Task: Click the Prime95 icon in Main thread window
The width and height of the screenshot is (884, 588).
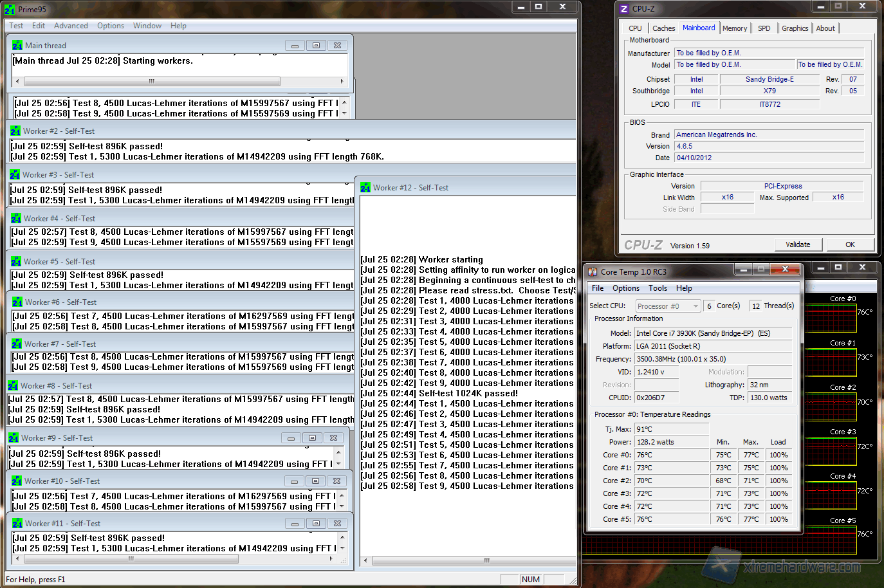Action: (x=17, y=46)
